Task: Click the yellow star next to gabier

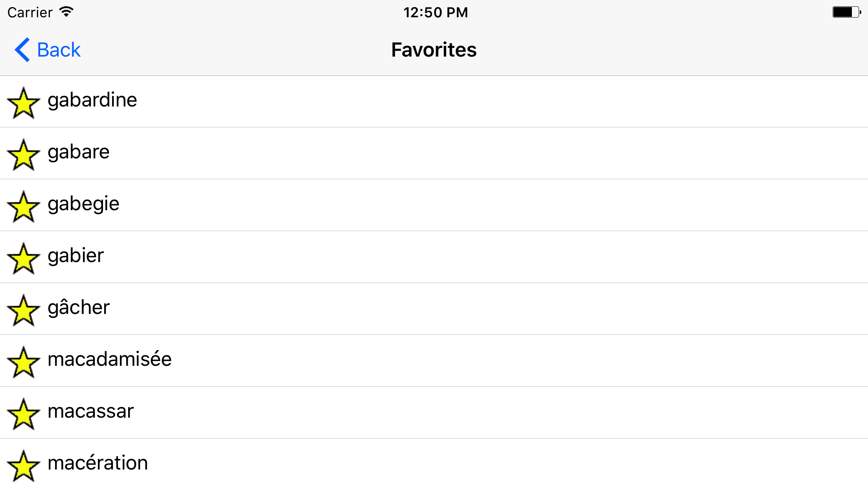Action: coord(24,259)
